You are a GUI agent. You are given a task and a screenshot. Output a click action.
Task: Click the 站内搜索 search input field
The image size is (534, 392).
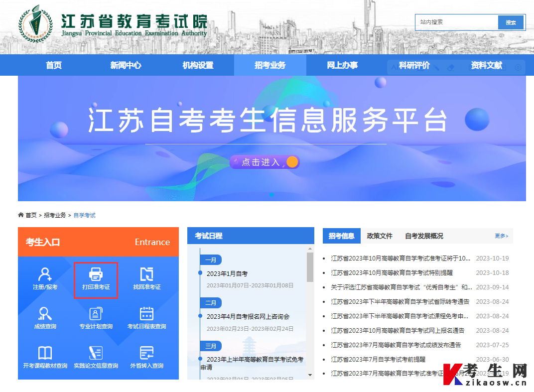457,22
